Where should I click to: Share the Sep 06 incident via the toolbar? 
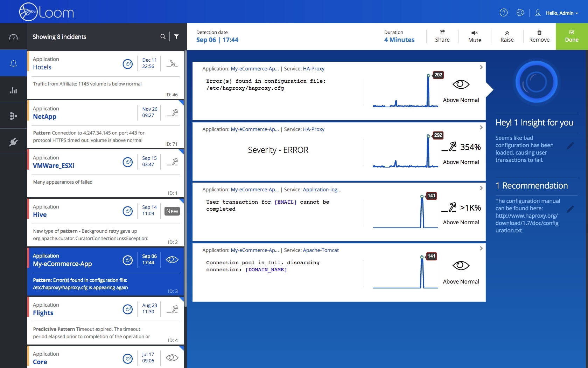[x=442, y=36]
